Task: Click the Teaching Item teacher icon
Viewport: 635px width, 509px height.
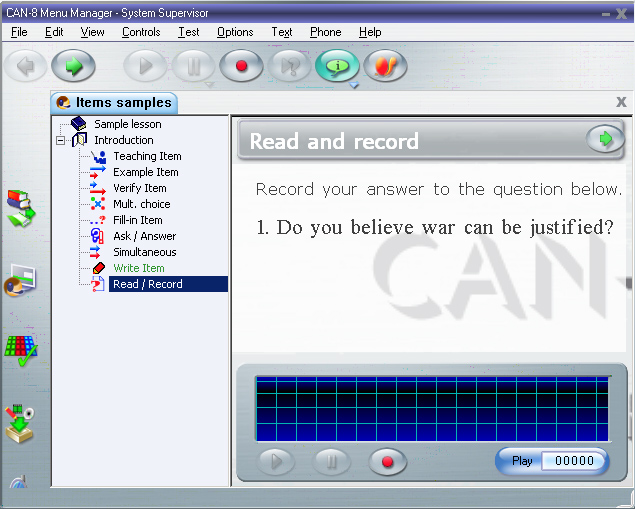Action: pos(98,157)
